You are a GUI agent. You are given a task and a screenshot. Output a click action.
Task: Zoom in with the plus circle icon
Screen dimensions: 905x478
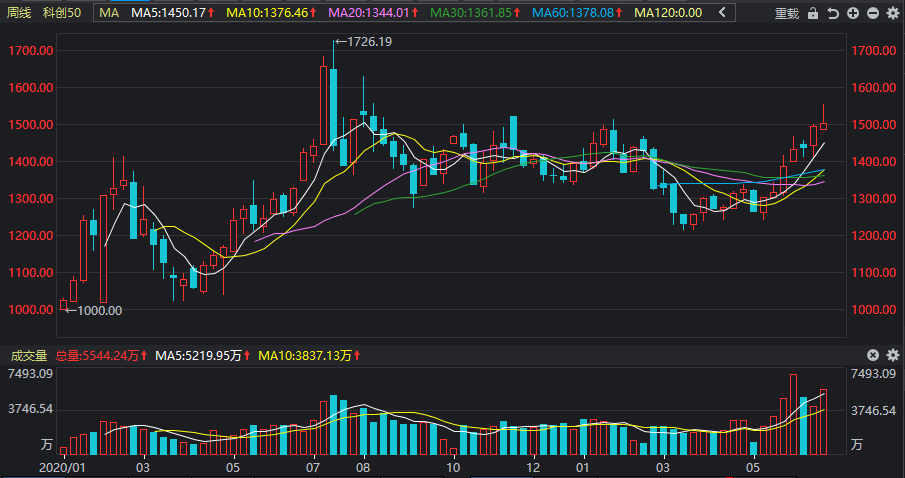853,13
